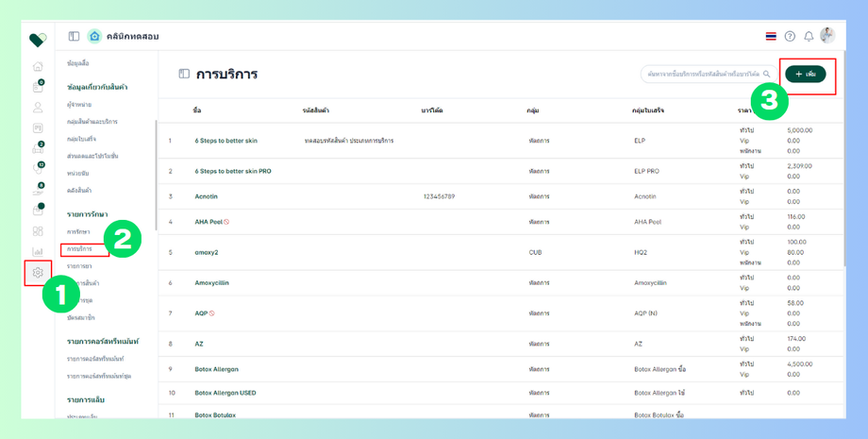This screenshot has width=868, height=439.
Task: Open the Botox Allergan service in row 9
Action: [x=216, y=369]
